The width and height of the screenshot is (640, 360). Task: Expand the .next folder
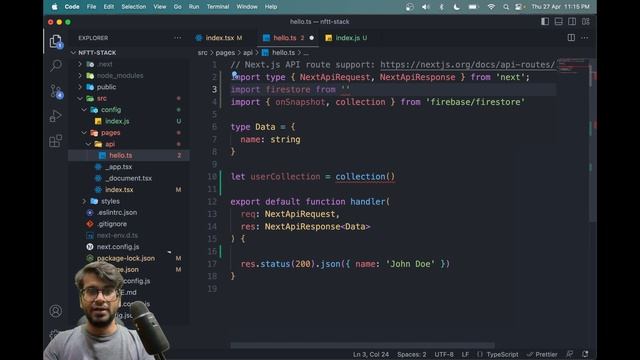[x=129, y=64]
